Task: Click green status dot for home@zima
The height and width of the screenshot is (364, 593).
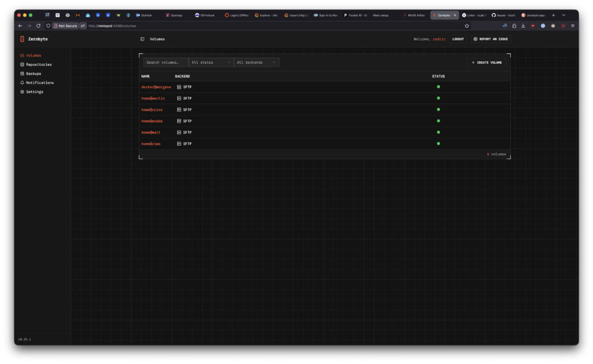Action: [x=438, y=144]
